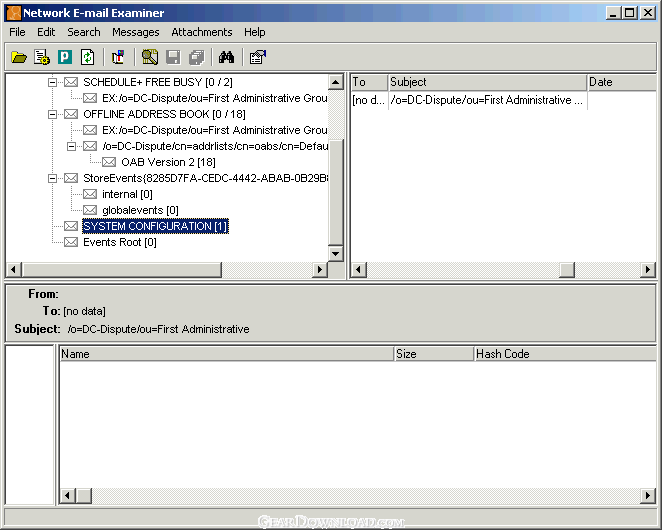Click the folder tree horizontal scroll-left arrow
The height and width of the screenshot is (530, 662).
(14, 269)
